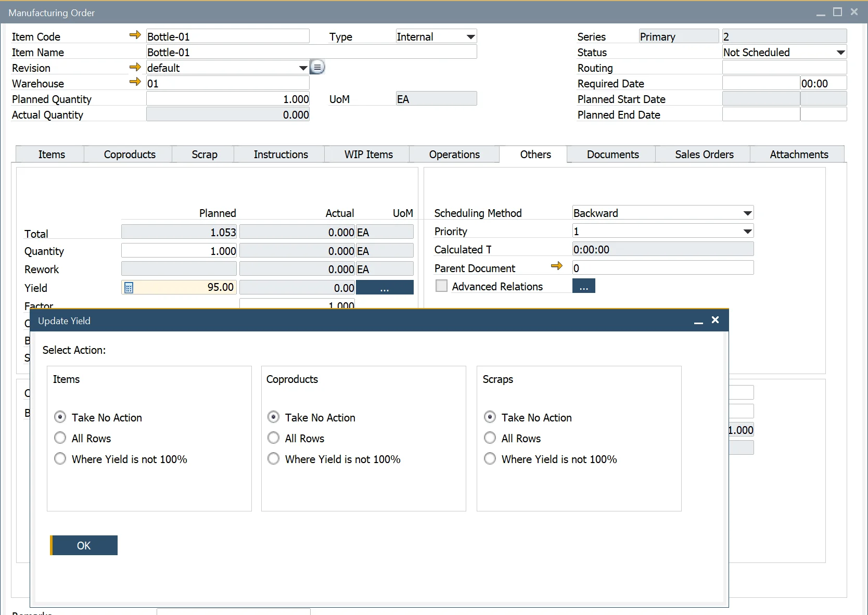Open Advanced Relations ellipsis button
Screen dimensions: 868x615
tap(583, 286)
